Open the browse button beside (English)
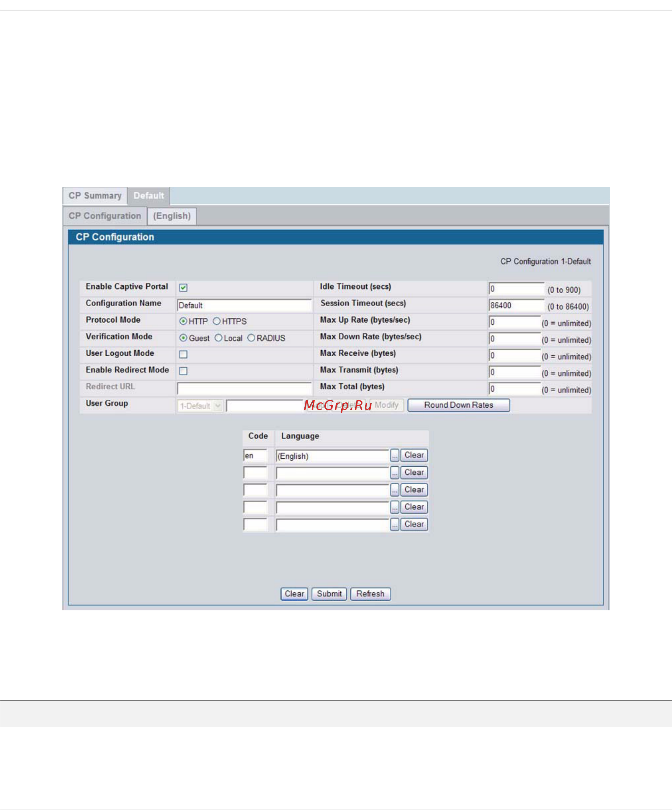 395,456
